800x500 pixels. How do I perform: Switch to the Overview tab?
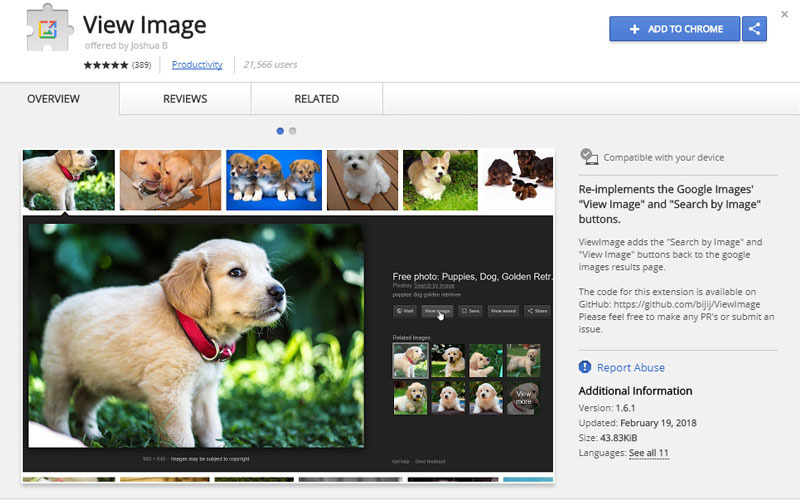point(54,99)
